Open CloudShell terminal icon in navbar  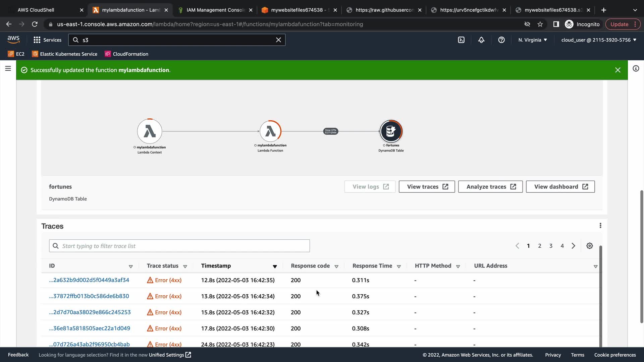[461, 40]
